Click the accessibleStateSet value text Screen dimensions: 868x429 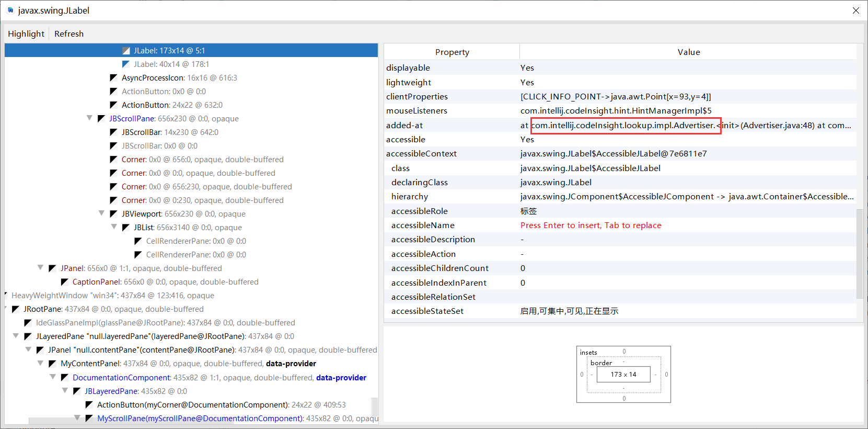coord(569,311)
